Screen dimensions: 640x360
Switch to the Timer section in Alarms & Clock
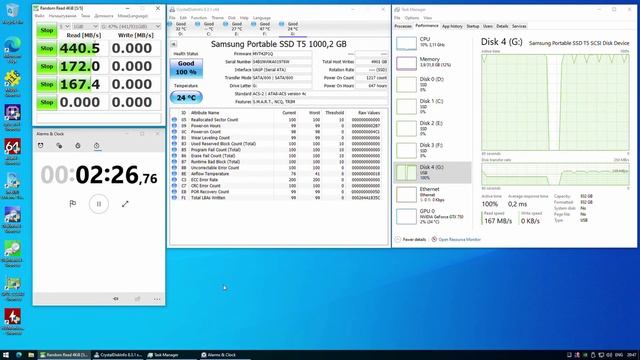pos(78,146)
